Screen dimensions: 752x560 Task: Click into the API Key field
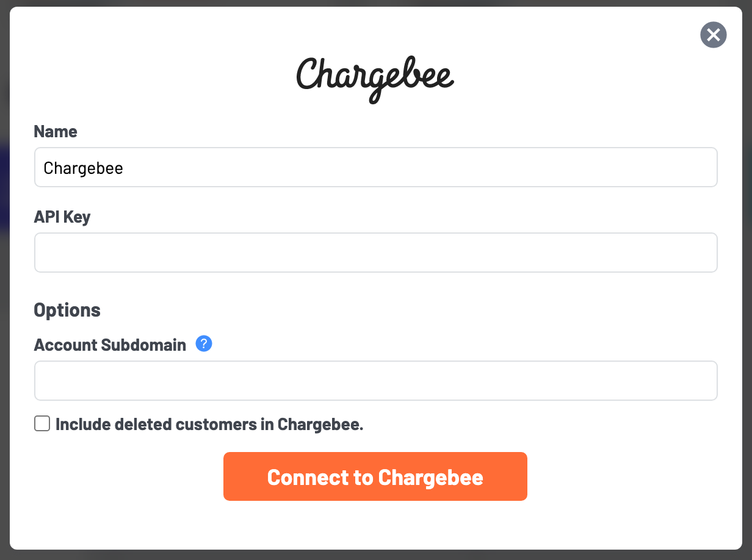point(376,253)
